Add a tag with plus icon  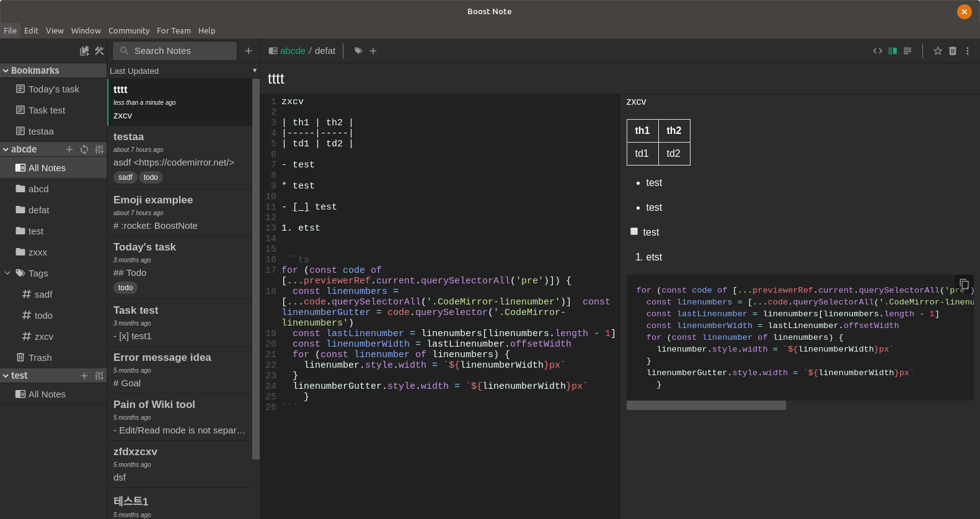373,51
